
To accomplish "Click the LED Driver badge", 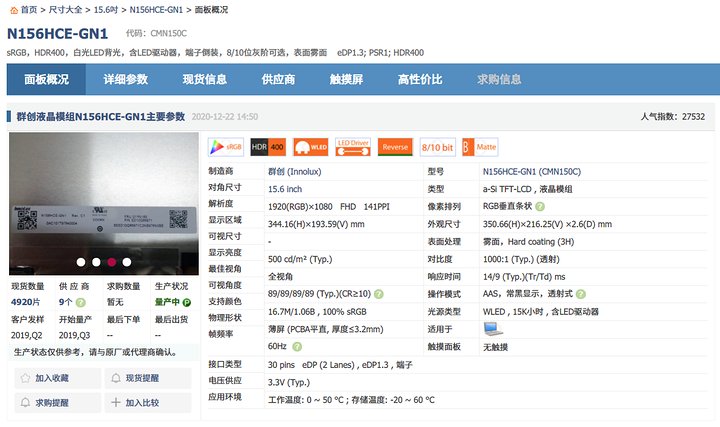I will (x=353, y=147).
